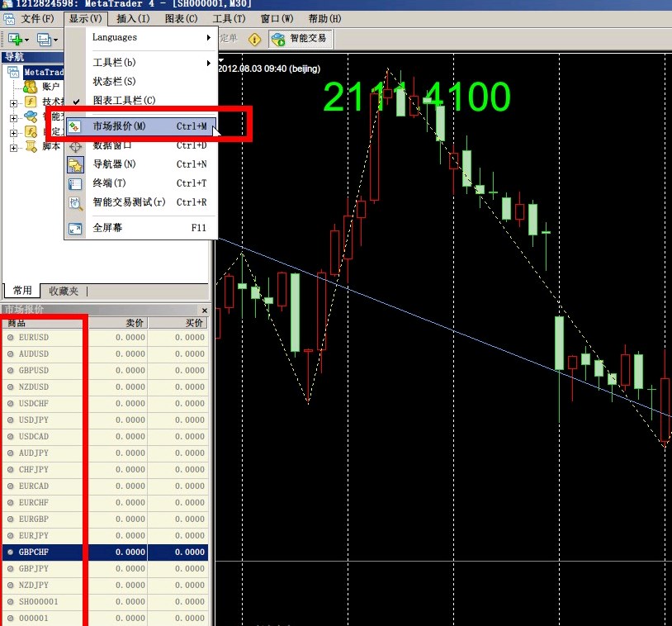Open the 插入 (Insert) menu
This screenshot has width=672, height=626.
point(133,18)
